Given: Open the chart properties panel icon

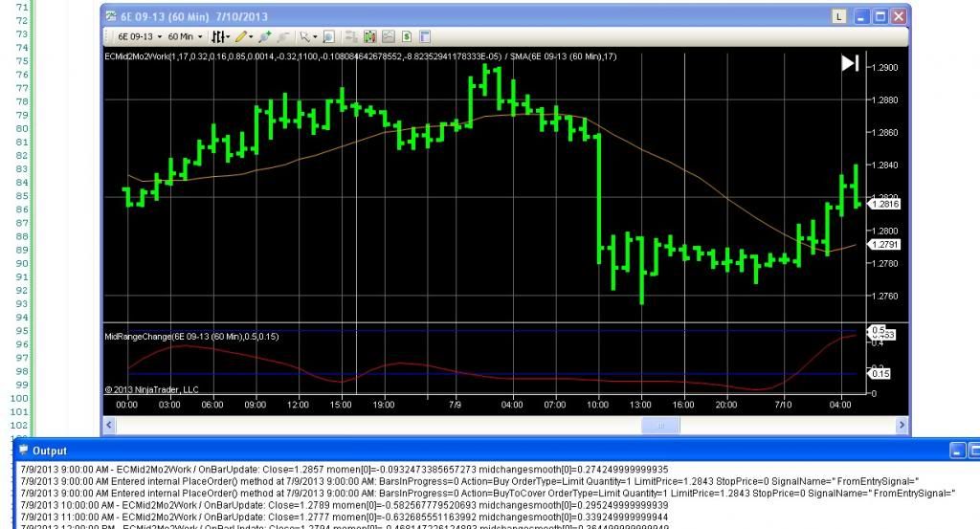Looking at the screenshot, I should point(424,36).
